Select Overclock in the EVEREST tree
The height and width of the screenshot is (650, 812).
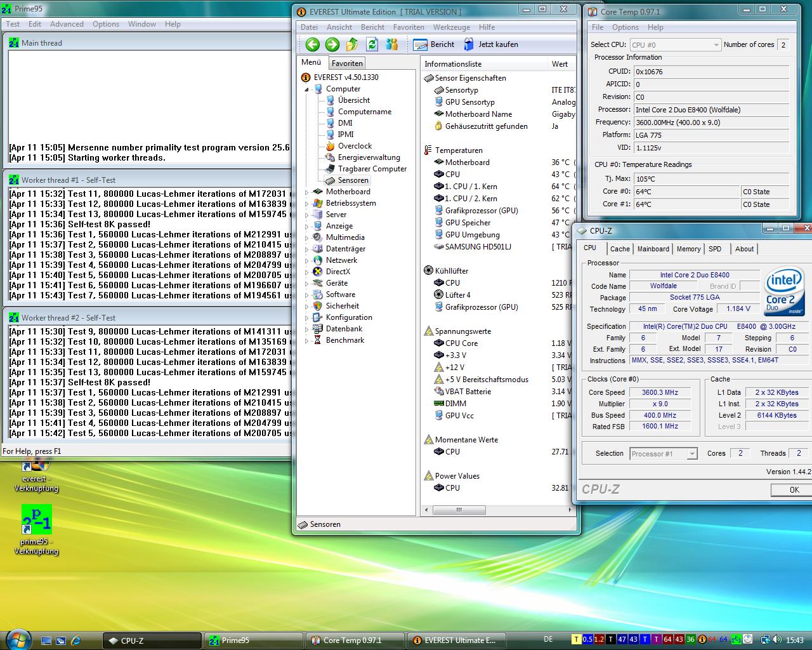click(x=355, y=146)
